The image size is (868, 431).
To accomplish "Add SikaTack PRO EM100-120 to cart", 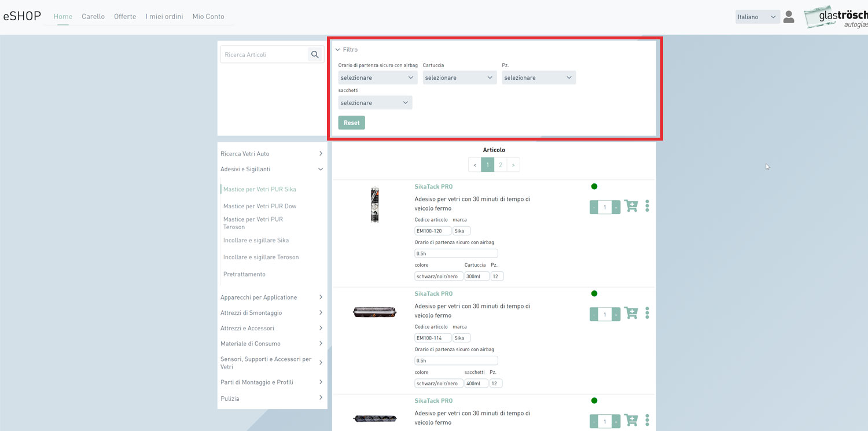I will click(631, 206).
